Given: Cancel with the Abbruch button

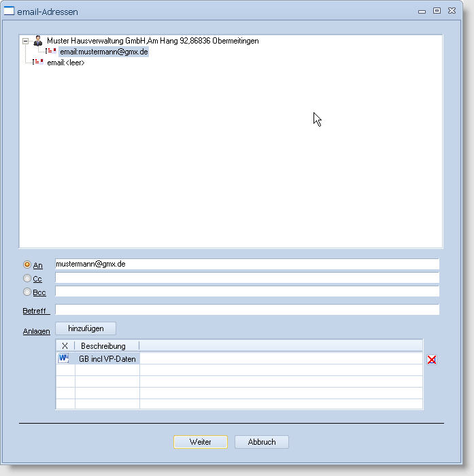Looking at the screenshot, I should (x=261, y=442).
